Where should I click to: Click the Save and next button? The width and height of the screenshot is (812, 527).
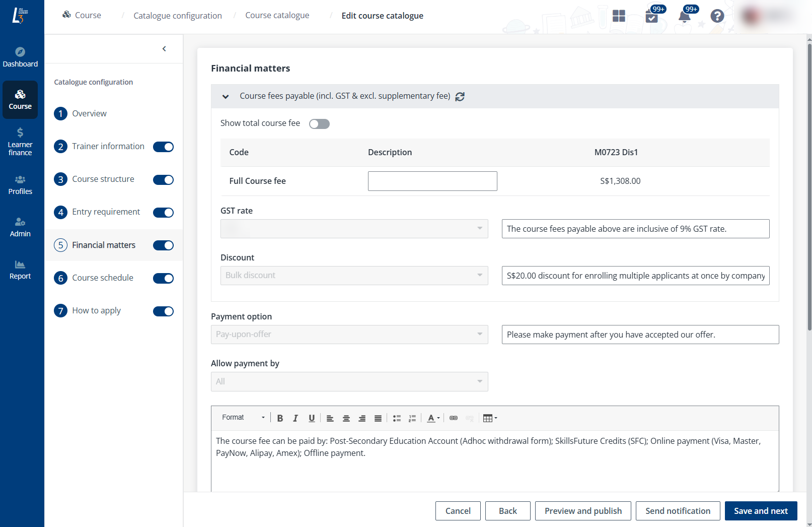click(760, 511)
